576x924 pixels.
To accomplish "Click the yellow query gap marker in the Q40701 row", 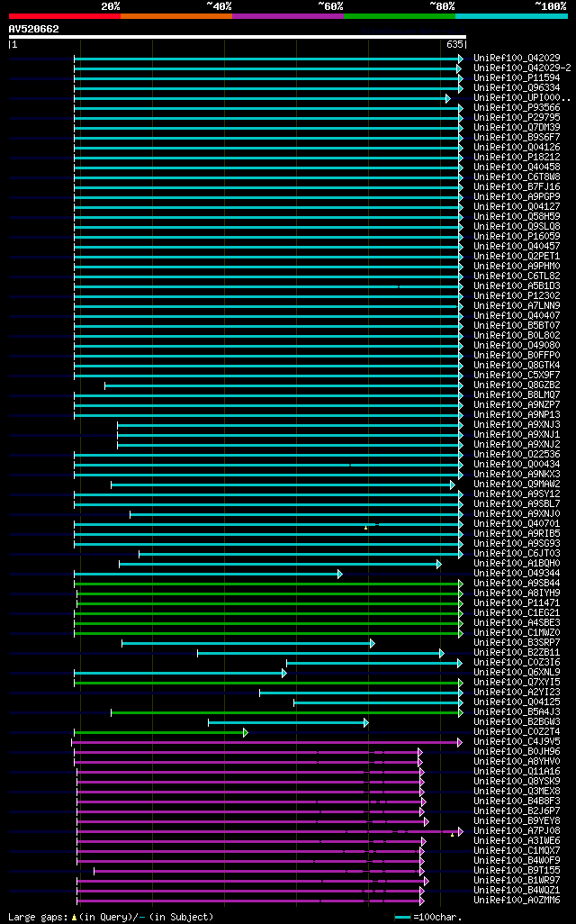I will pos(365,528).
